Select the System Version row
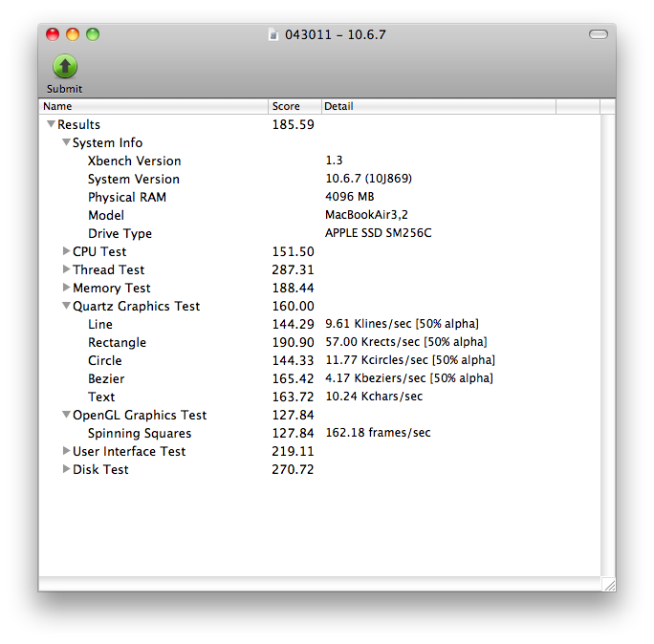This screenshot has height=644, width=654. pyautogui.click(x=319, y=179)
